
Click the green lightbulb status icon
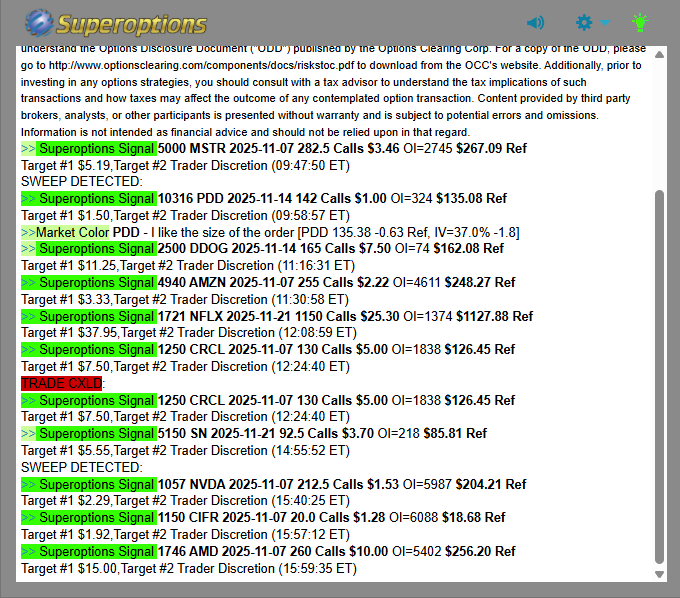click(x=640, y=22)
